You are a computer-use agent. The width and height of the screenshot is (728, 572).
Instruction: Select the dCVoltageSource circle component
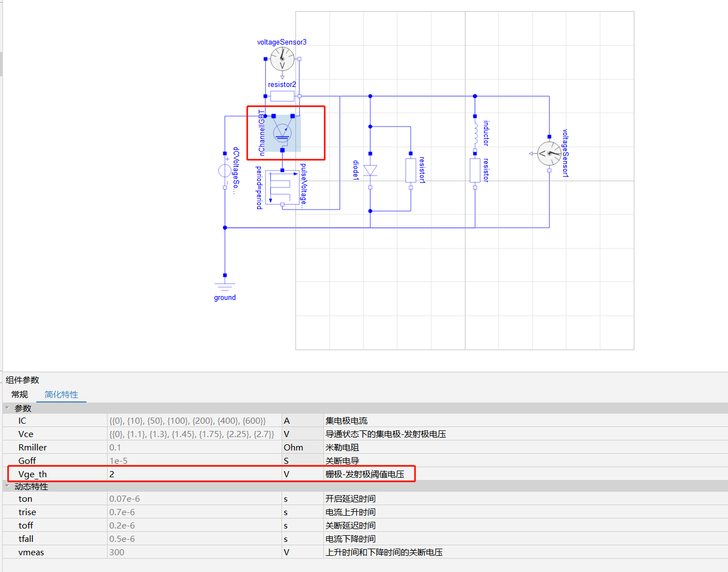tap(225, 171)
